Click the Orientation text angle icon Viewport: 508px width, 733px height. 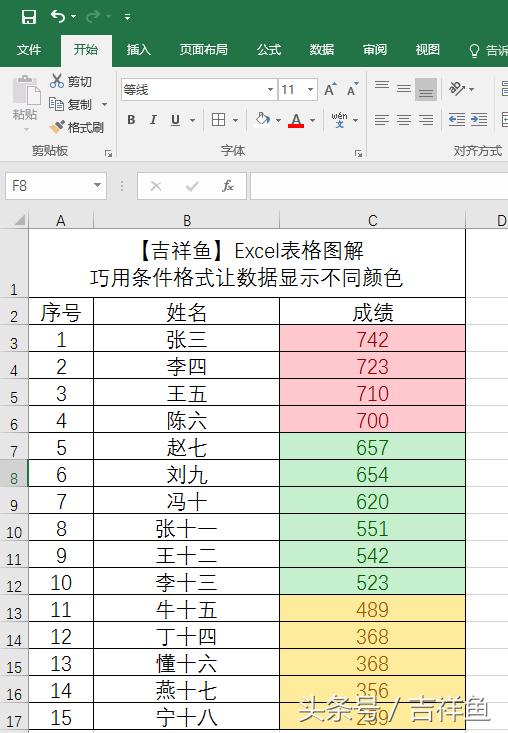[457, 88]
